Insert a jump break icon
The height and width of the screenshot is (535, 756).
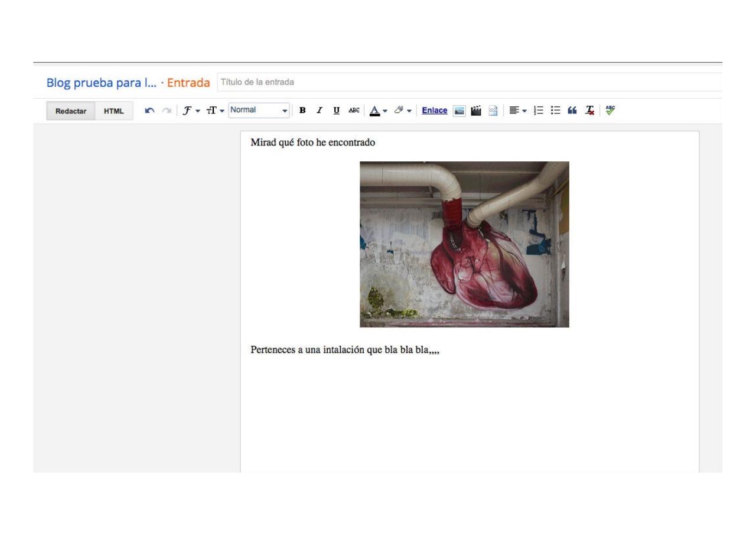492,111
